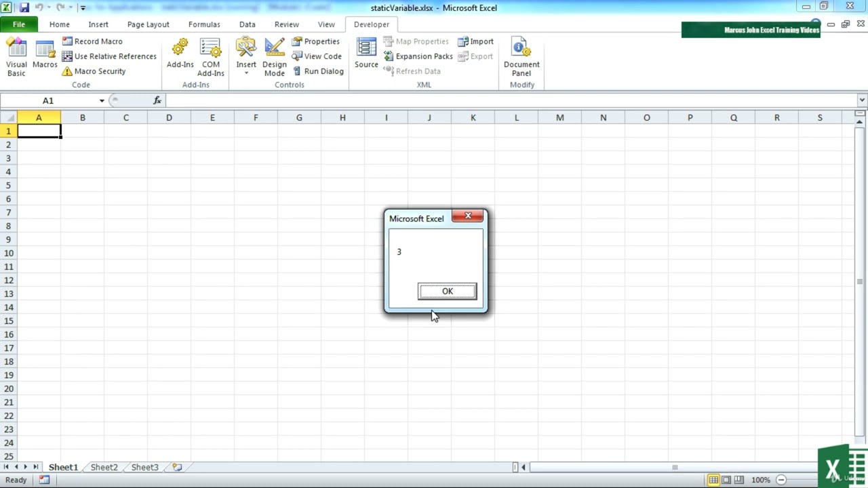868x488 pixels.
Task: Click Redo in Quick Access Toolbar
Action: (x=61, y=7)
